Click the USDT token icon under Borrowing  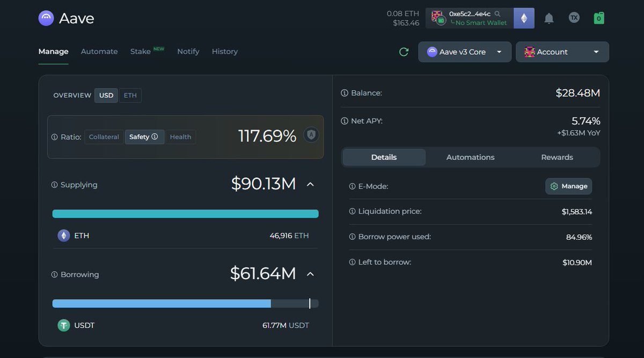[x=63, y=325]
